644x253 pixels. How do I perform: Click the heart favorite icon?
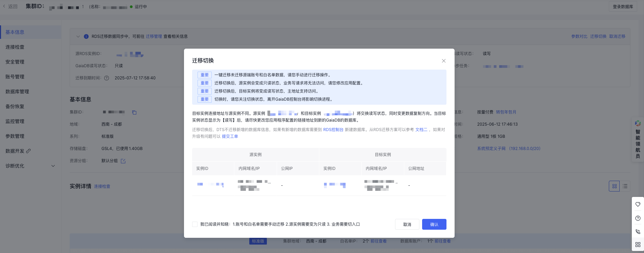click(x=638, y=204)
